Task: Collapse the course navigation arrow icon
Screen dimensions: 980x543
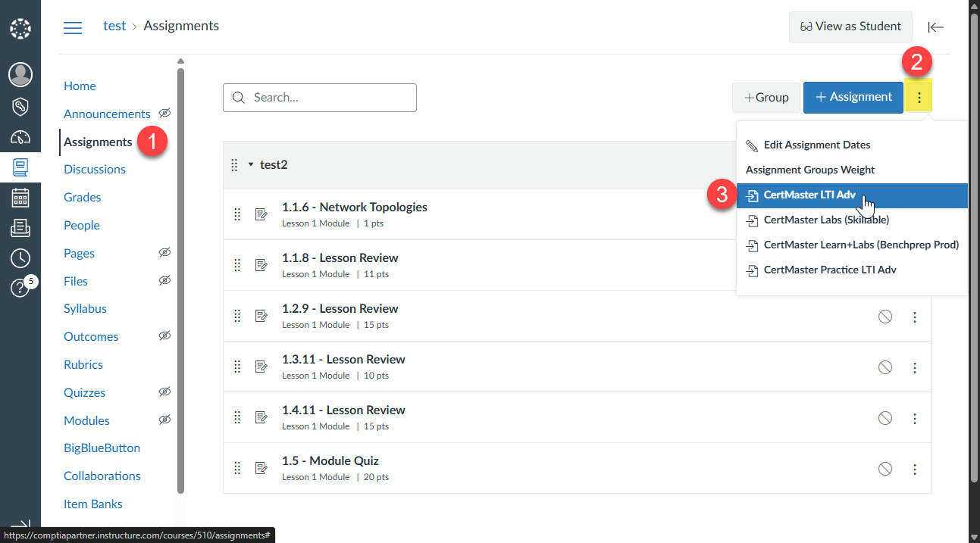Action: 935,27
